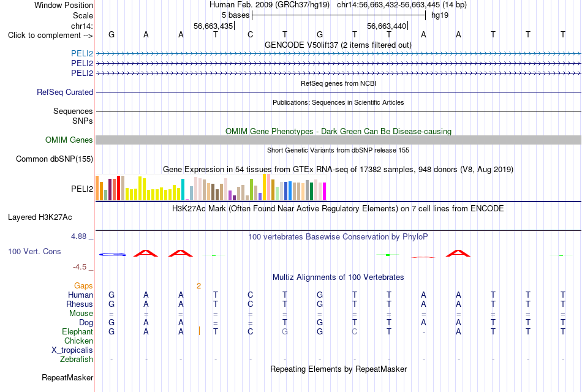Open the Layered H3K27Ac track label
This screenshot has width=582, height=392.
[40, 217]
